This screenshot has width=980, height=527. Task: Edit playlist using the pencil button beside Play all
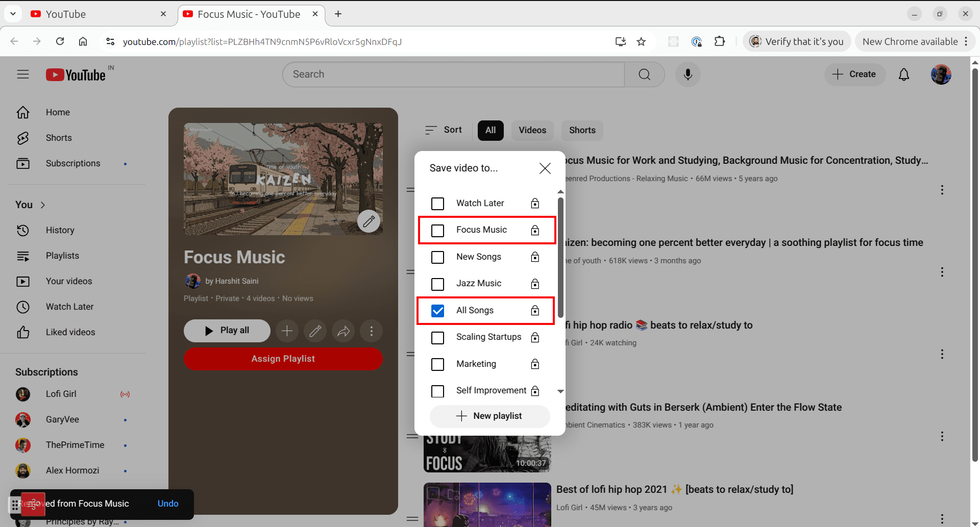315,331
